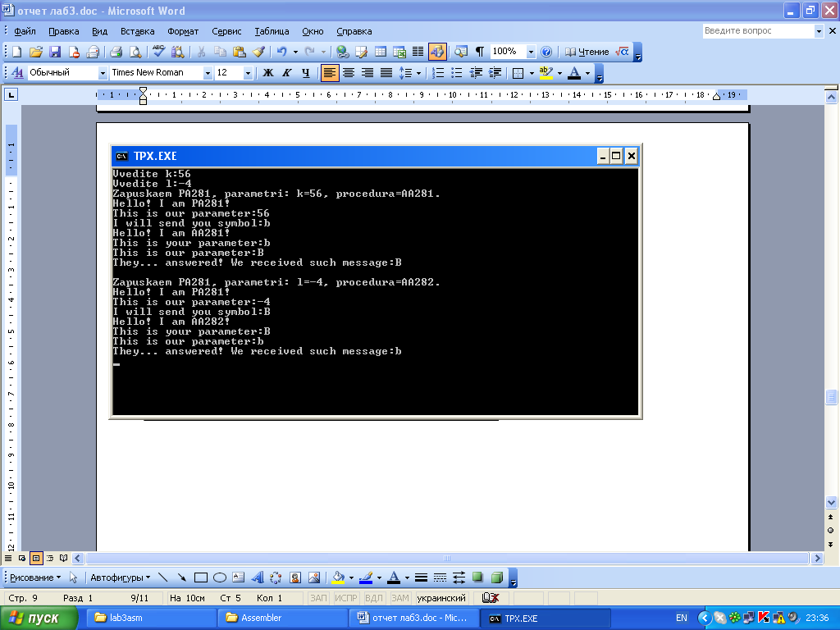Insert picture from file icon
The image size is (840, 630).
pyautogui.click(x=314, y=577)
